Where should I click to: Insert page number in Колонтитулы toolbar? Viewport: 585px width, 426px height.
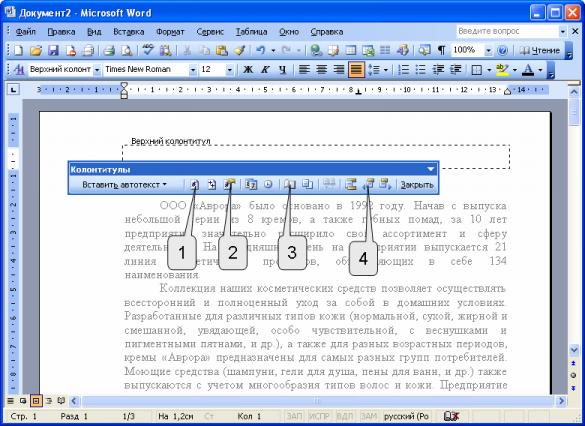tap(194, 185)
